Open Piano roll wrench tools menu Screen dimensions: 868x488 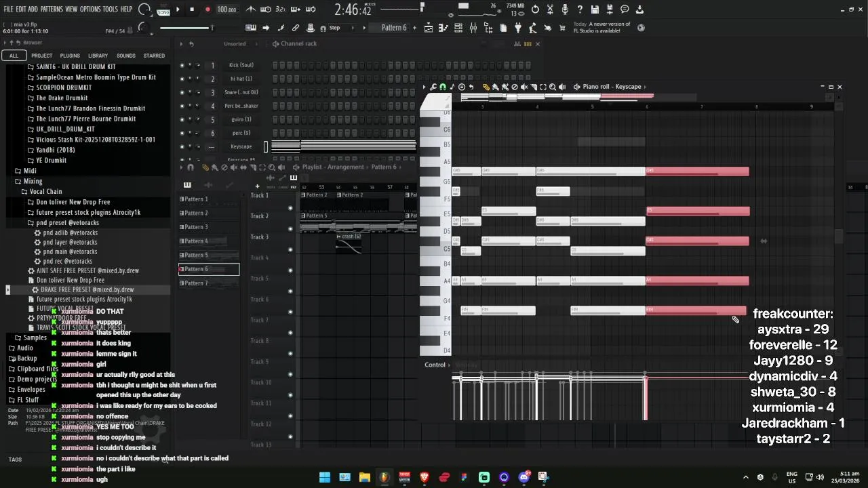point(433,87)
